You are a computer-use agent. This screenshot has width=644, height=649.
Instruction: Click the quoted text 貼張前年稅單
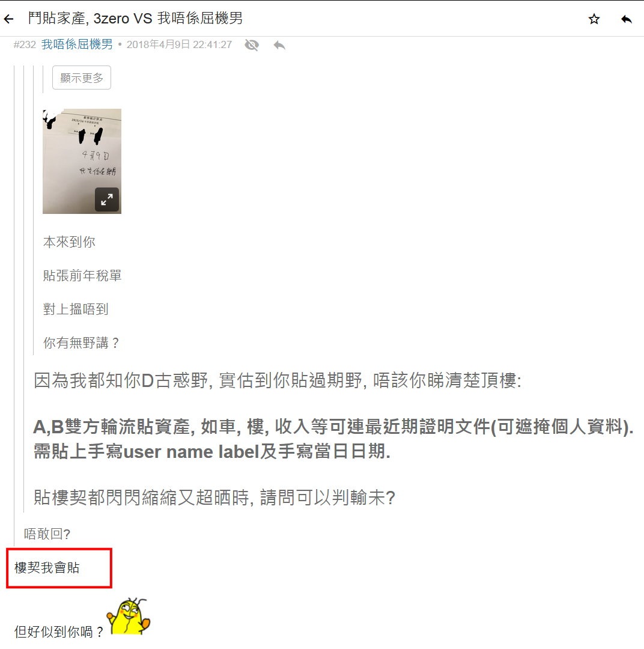(x=82, y=276)
